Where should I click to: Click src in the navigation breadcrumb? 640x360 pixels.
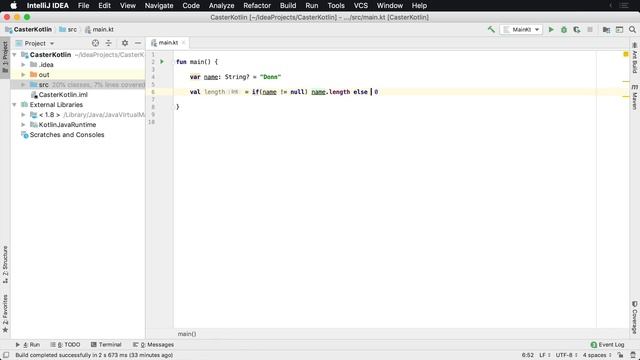pyautogui.click(x=68, y=29)
